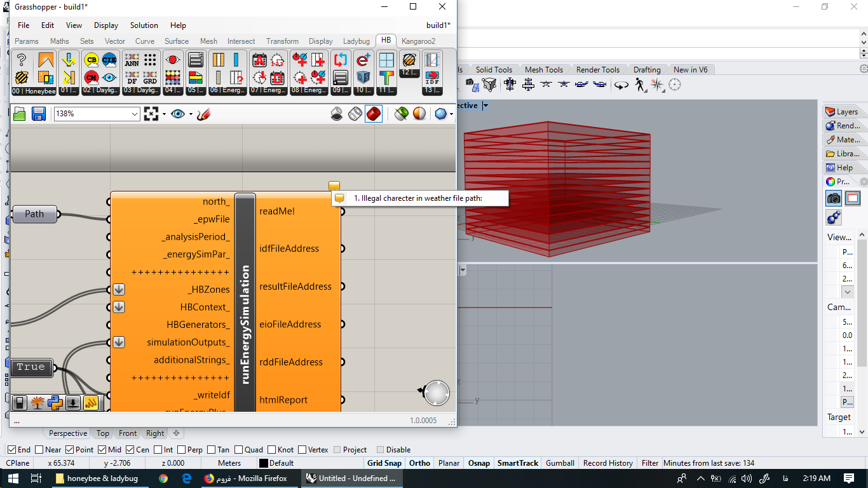Open the Mesh Tools tab in Rhino
This screenshot has width=868, height=488.
pos(544,70)
